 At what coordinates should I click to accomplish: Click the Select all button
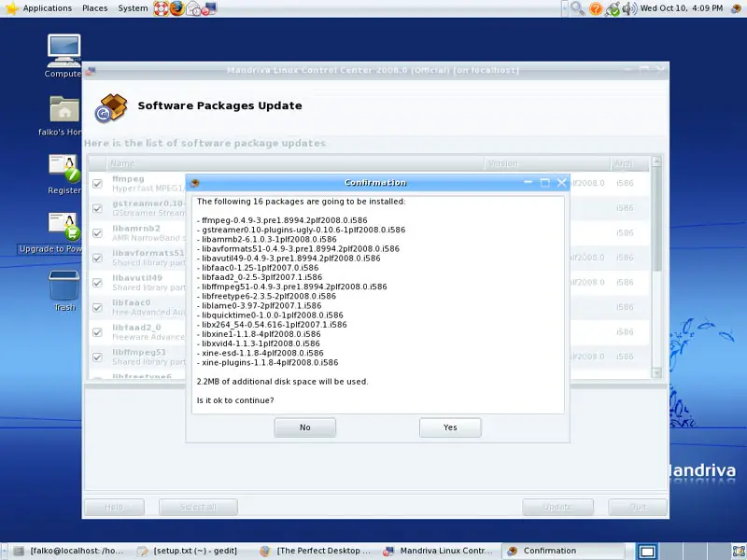pyautogui.click(x=198, y=507)
